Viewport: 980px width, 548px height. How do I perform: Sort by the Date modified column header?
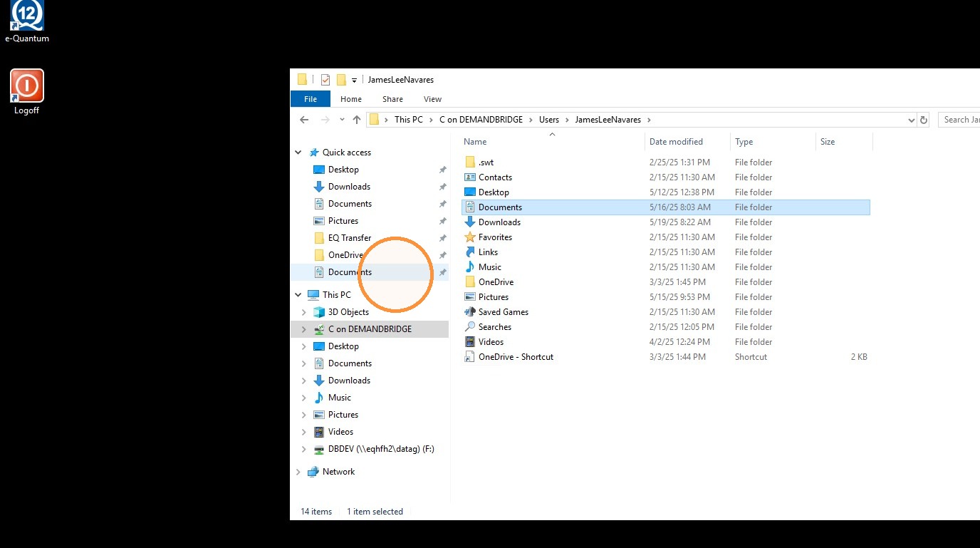[688, 142]
